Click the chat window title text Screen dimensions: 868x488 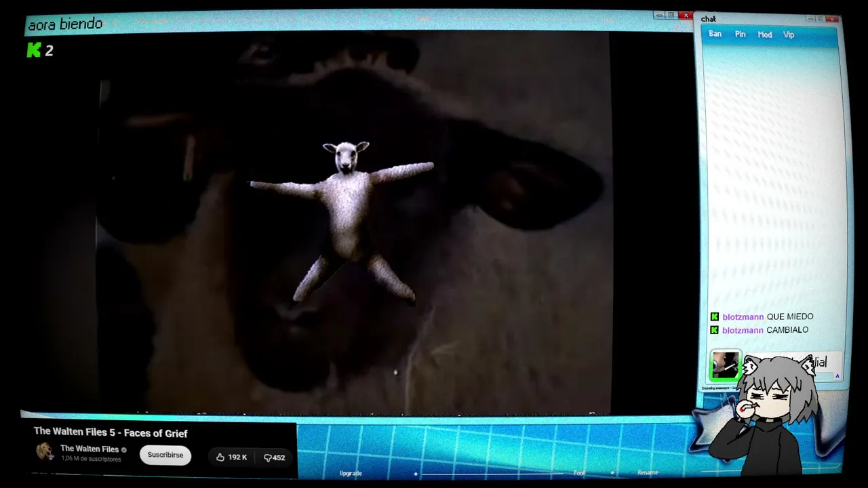point(709,19)
